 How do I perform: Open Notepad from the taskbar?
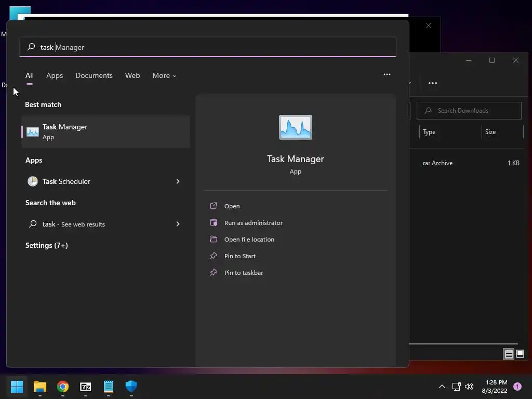tap(109, 387)
